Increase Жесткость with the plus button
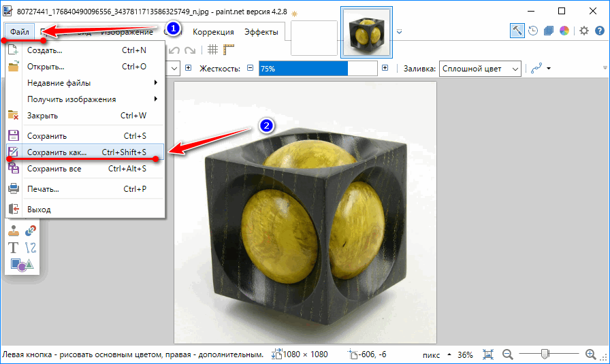Viewport: 610px width, 364px height. (x=385, y=69)
